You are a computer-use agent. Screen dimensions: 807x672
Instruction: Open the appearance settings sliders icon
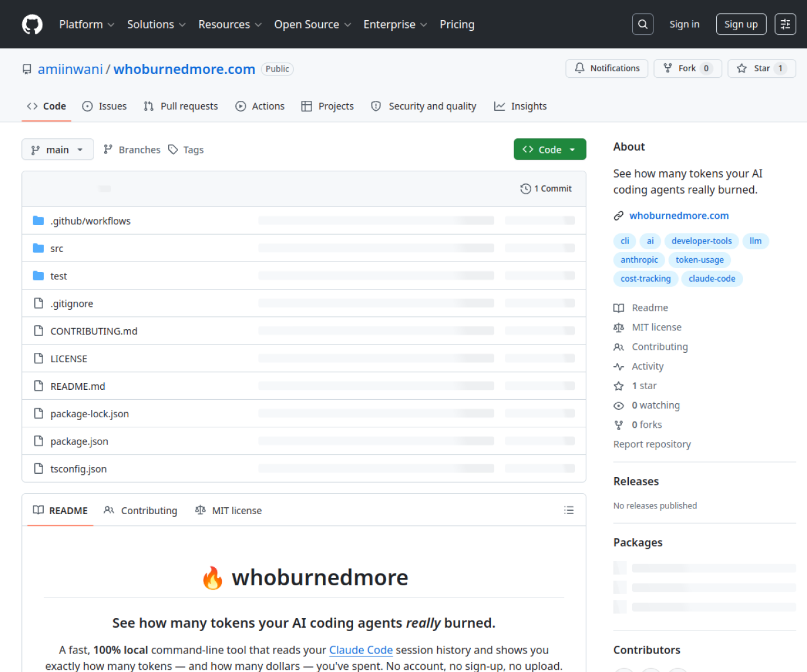point(785,24)
